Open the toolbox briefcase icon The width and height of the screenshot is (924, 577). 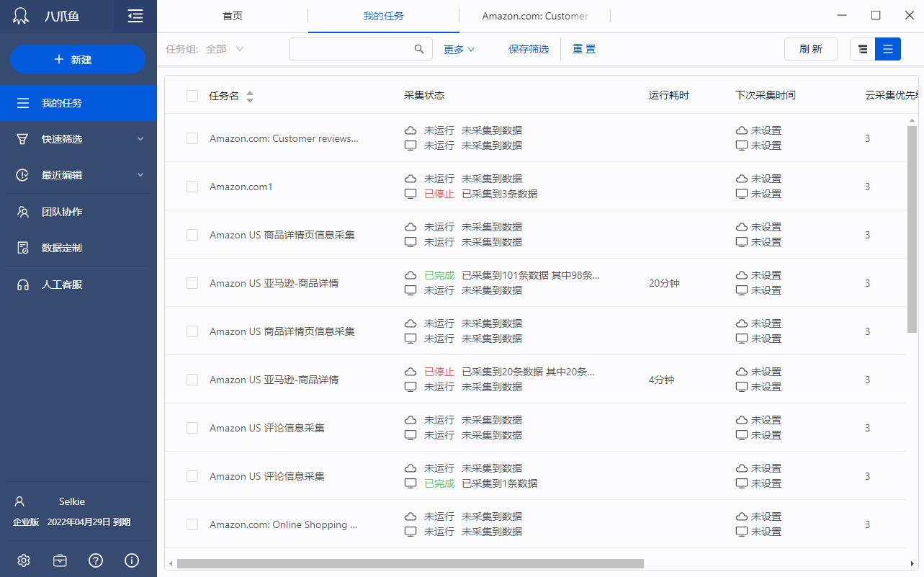pyautogui.click(x=60, y=560)
